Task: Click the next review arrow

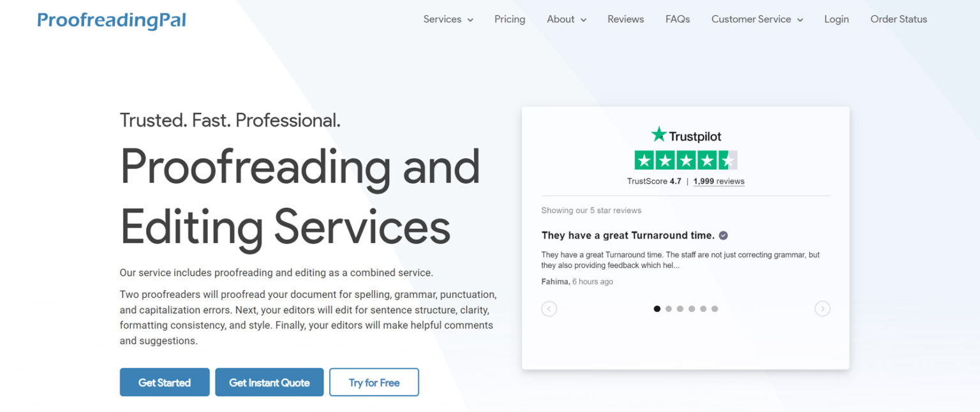Action: [x=822, y=308]
